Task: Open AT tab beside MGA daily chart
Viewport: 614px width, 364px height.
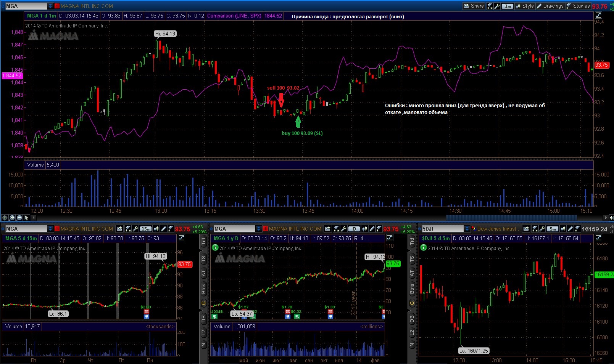Action: coord(412,273)
